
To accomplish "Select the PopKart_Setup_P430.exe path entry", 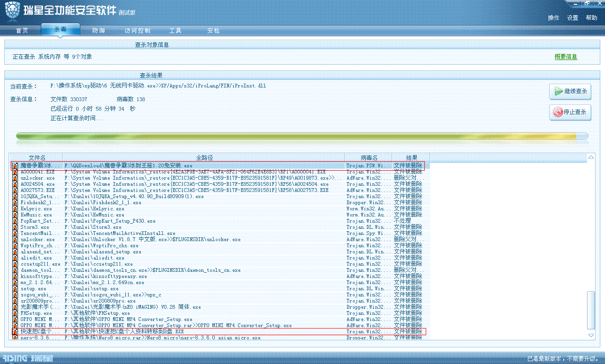I will (x=110, y=221).
